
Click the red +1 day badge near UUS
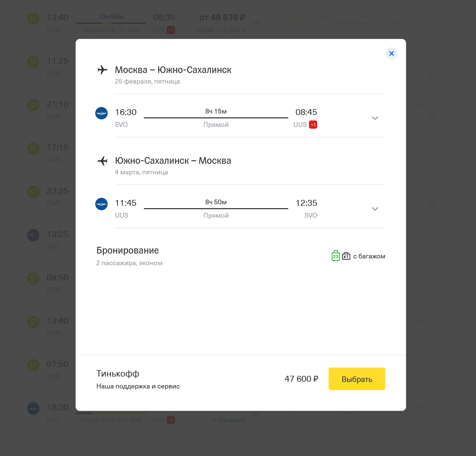click(x=313, y=125)
